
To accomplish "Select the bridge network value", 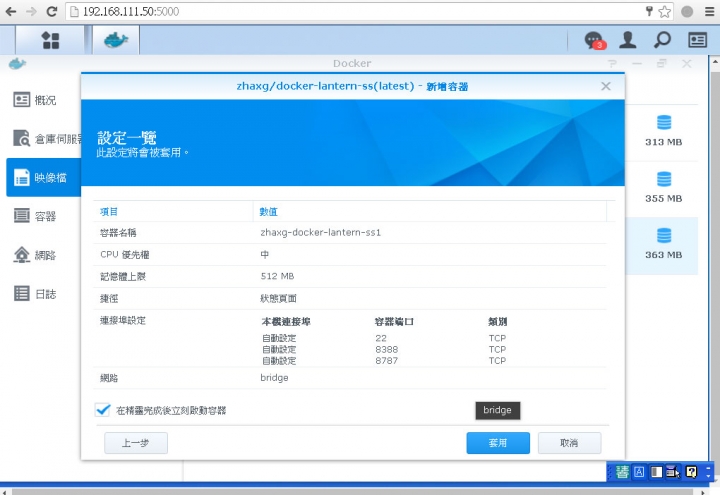I will click(274, 377).
